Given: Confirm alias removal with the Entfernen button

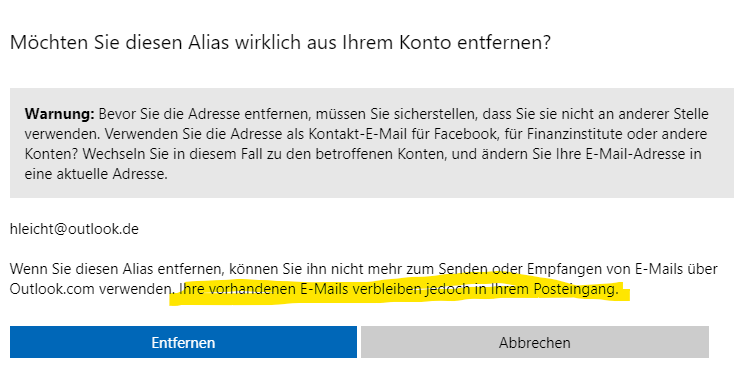Looking at the screenshot, I should pos(183,342).
